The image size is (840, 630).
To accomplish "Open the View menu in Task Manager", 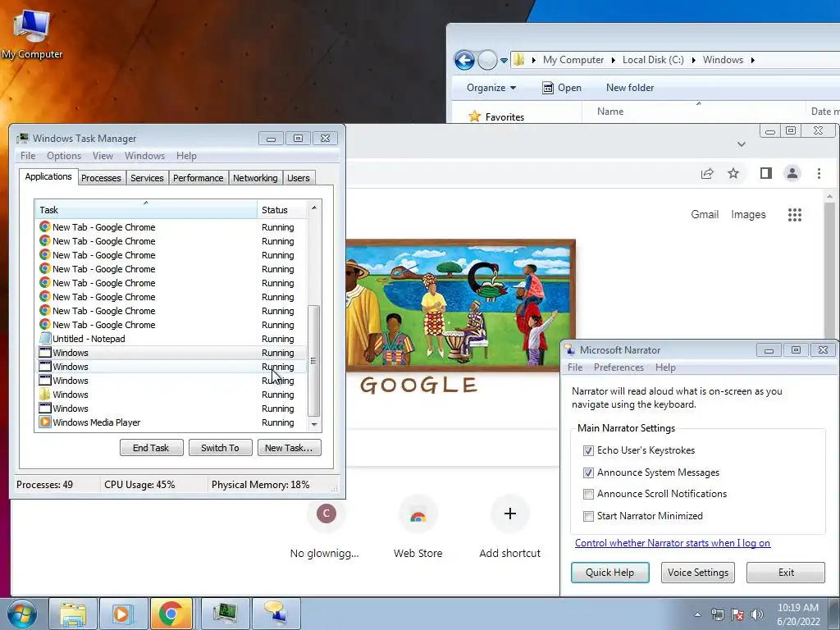I will point(103,156).
